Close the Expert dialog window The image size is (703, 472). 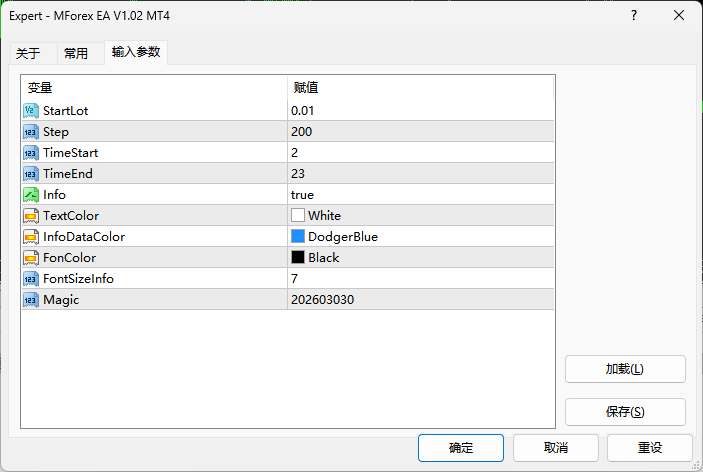pos(679,16)
